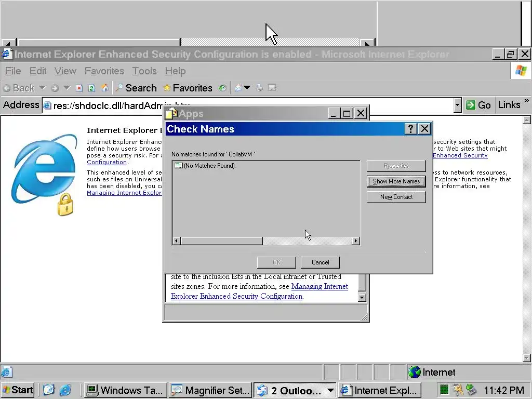Click the Mail envelope icon in toolbar
Image resolution: width=532 pixels, height=399 pixels.
pyautogui.click(x=238, y=88)
